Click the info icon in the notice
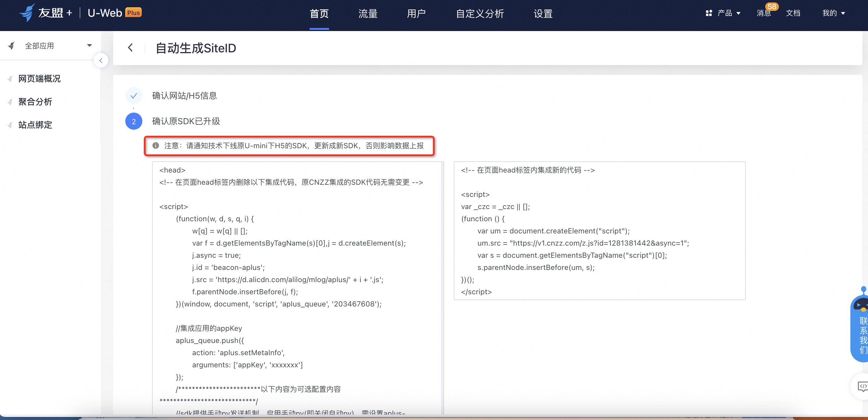Screen dimensions: 868x420 click(x=156, y=145)
